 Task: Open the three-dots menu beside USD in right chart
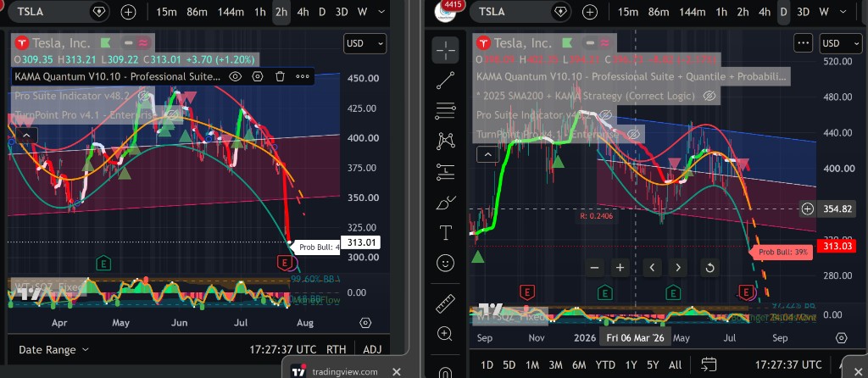click(x=804, y=43)
